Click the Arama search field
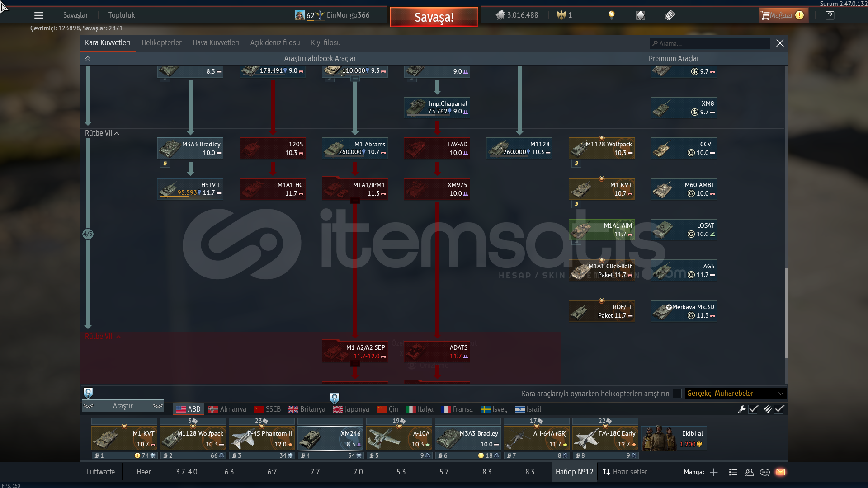Viewport: 868px width, 488px height. tap(710, 43)
